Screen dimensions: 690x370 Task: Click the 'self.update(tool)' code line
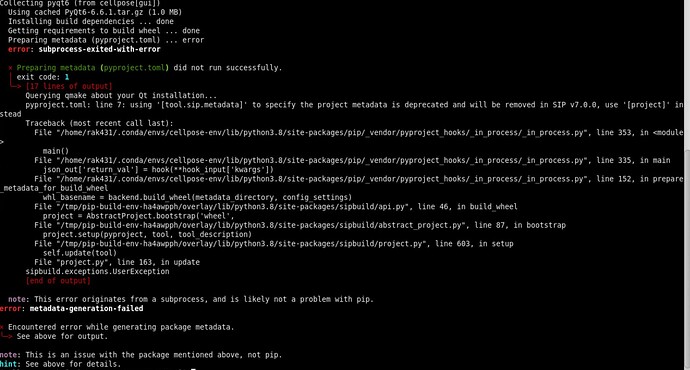[80, 253]
